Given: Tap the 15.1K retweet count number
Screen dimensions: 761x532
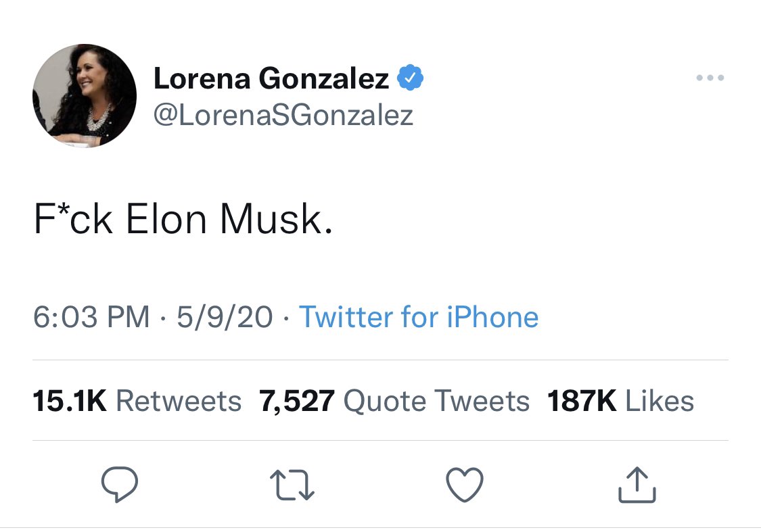Looking at the screenshot, I should pyautogui.click(x=70, y=401).
